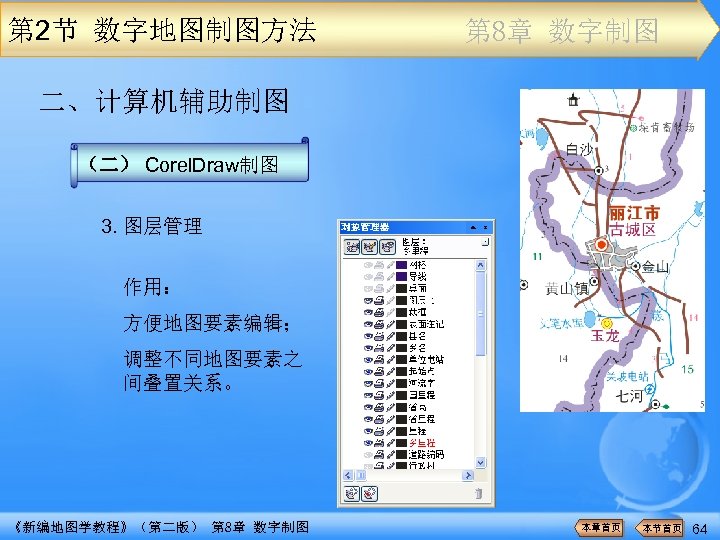Viewport: 720px width, 540px height.
Task: Click the New Master Layer button
Action: click(x=370, y=494)
